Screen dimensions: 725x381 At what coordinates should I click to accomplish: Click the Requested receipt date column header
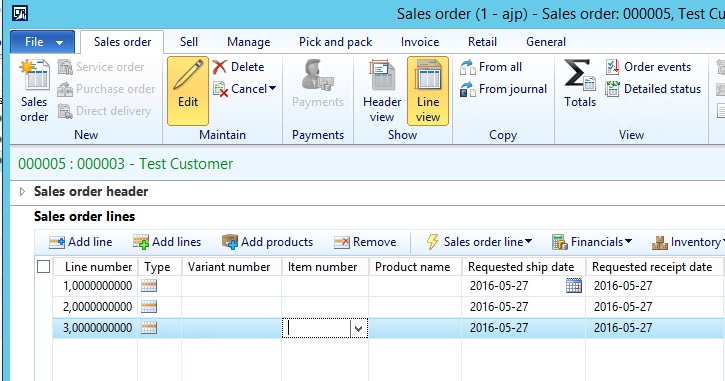click(x=655, y=267)
